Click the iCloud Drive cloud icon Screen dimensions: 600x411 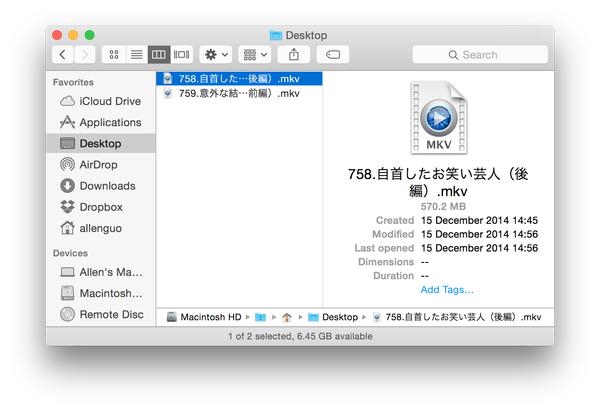pos(67,101)
